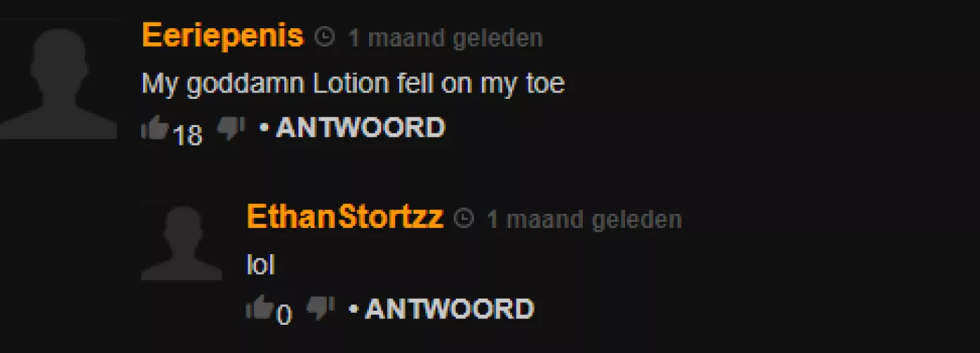Screen dimensions: 980x353
Task: Click the bullet before second ANTWOORD
Action: [353, 310]
